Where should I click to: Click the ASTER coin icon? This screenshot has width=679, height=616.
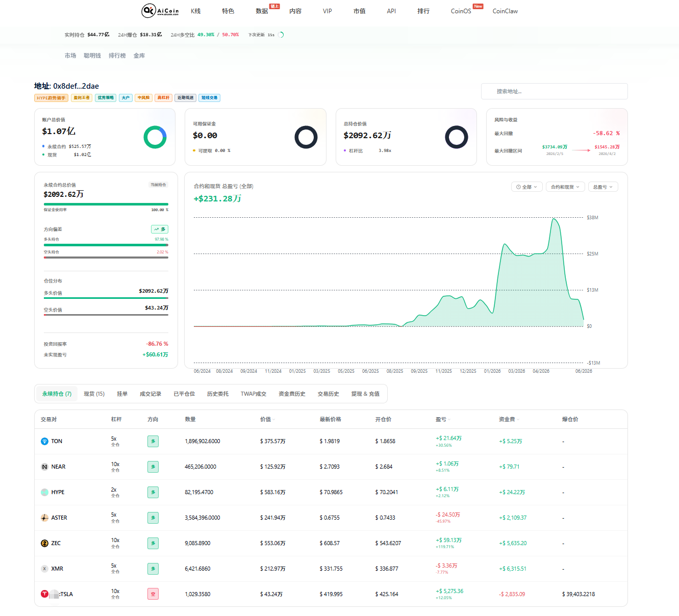[44, 518]
